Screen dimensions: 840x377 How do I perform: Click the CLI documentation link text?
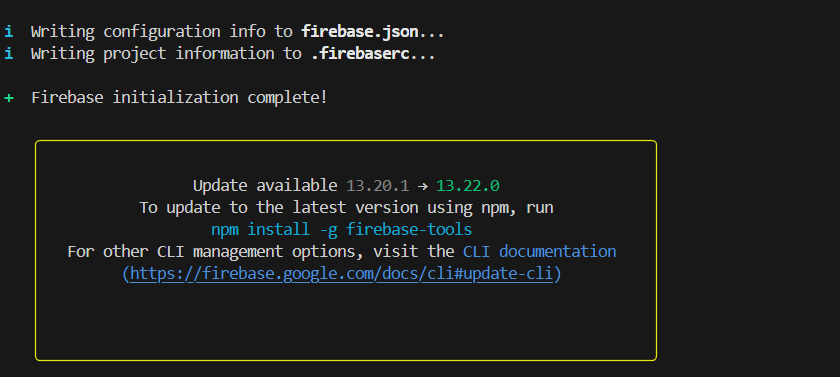click(539, 252)
